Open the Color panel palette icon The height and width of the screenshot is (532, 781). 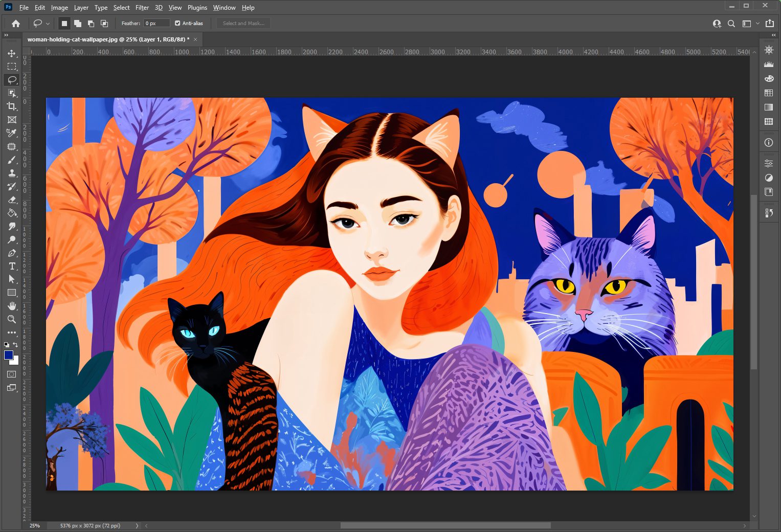coord(768,79)
